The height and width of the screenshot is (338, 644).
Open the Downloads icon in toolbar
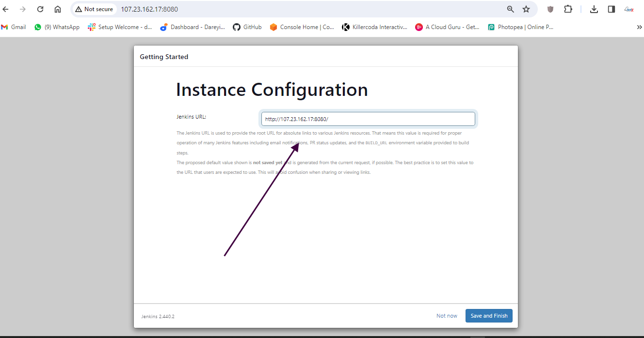pyautogui.click(x=594, y=9)
